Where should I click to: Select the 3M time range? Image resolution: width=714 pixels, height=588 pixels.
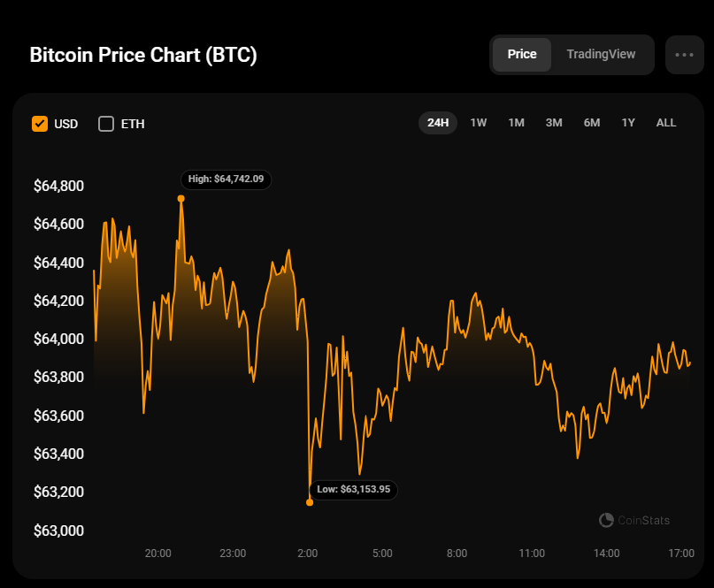click(554, 123)
